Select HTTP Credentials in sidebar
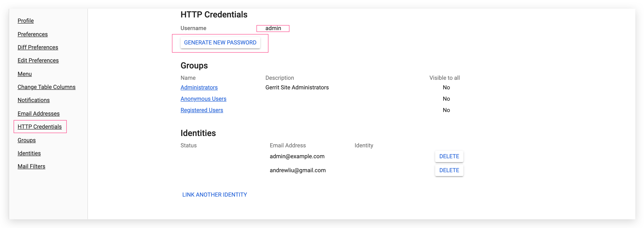Viewport: 644px width, 228px height. 40,127
